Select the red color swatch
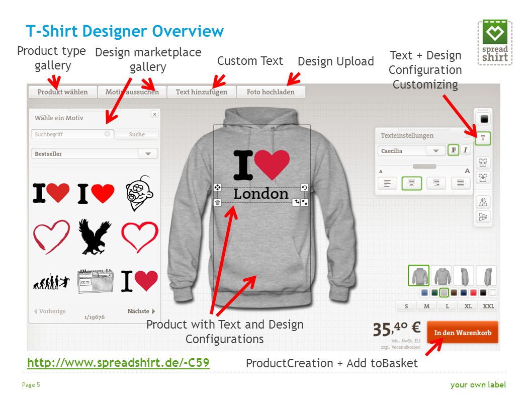The width and height of the screenshot is (532, 399). pos(473,292)
